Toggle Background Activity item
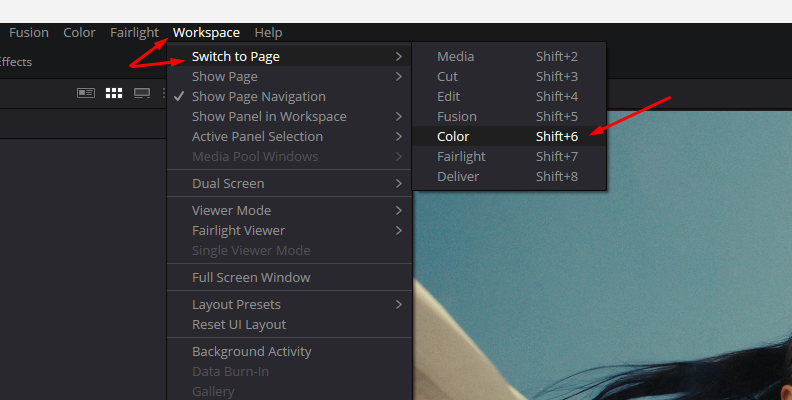Viewport: 792px width, 400px height. coord(289,352)
